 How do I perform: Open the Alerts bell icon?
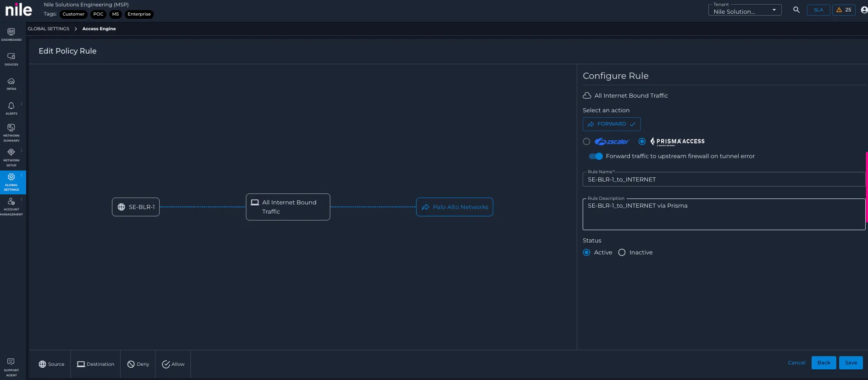click(x=11, y=106)
